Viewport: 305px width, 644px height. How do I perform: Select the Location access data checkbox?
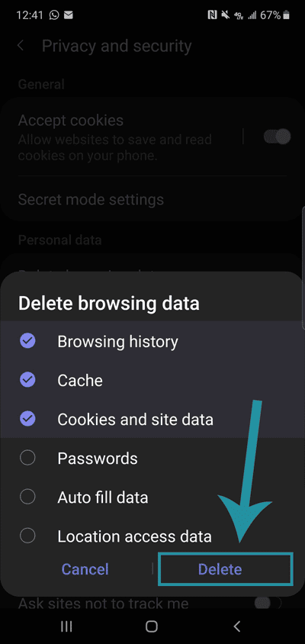coord(27,536)
